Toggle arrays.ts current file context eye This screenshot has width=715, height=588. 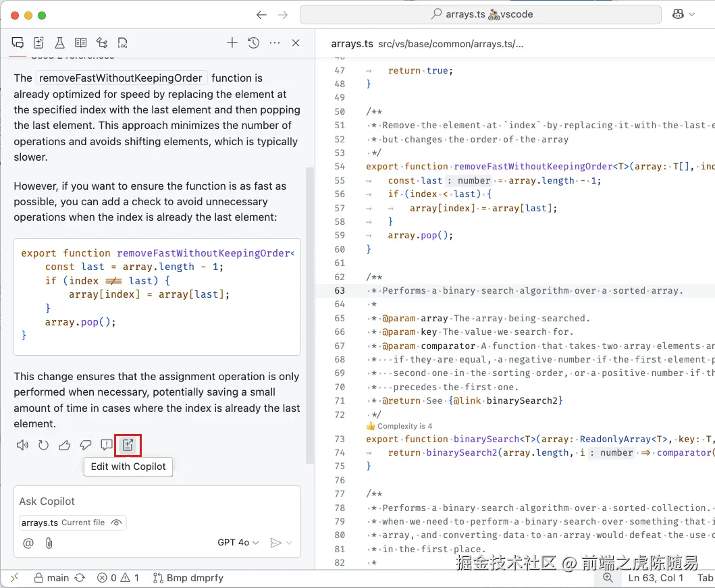(x=116, y=523)
